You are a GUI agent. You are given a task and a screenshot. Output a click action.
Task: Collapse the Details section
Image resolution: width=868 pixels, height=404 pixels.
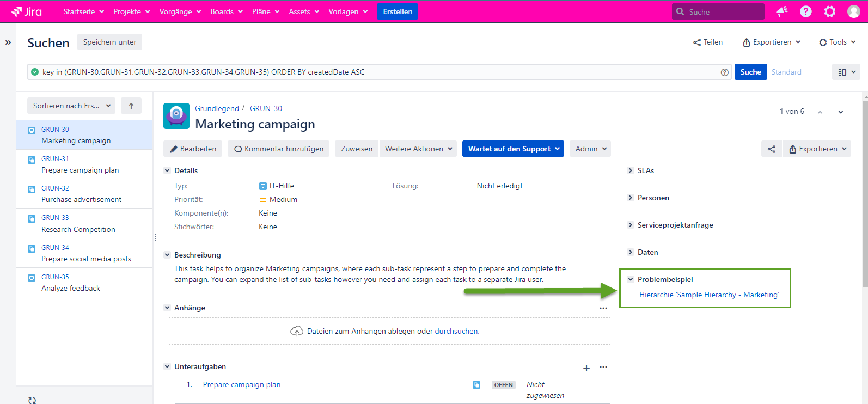point(168,170)
